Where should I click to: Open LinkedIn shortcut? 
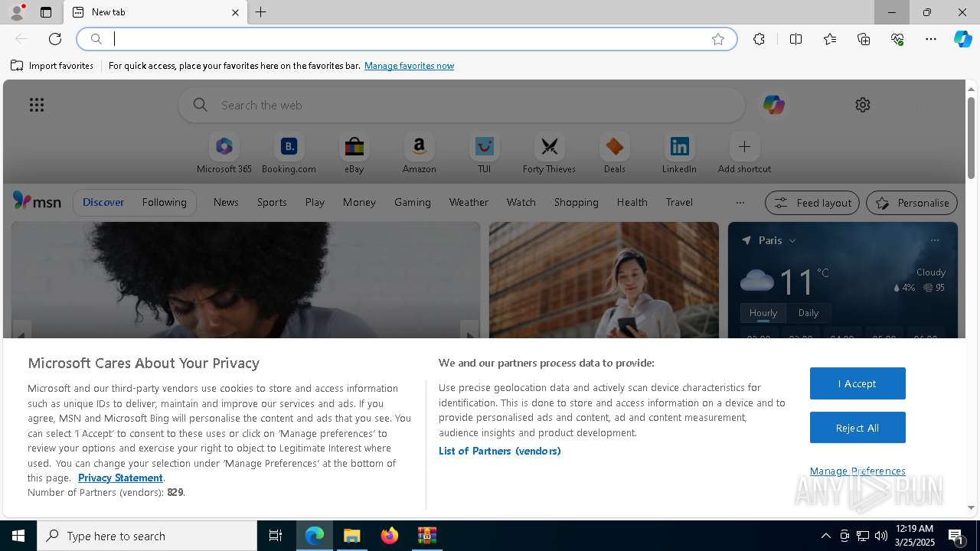tap(679, 154)
